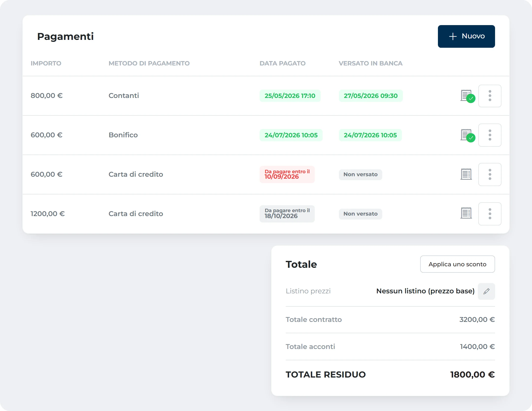Open three-dot menu for 10/09/2026 payment
This screenshot has width=532, height=411.
(490, 174)
